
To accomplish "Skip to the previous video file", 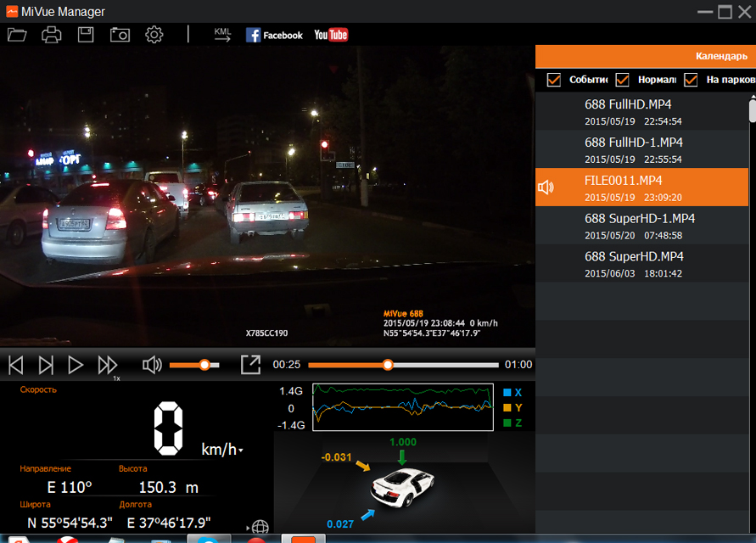I will coord(16,365).
